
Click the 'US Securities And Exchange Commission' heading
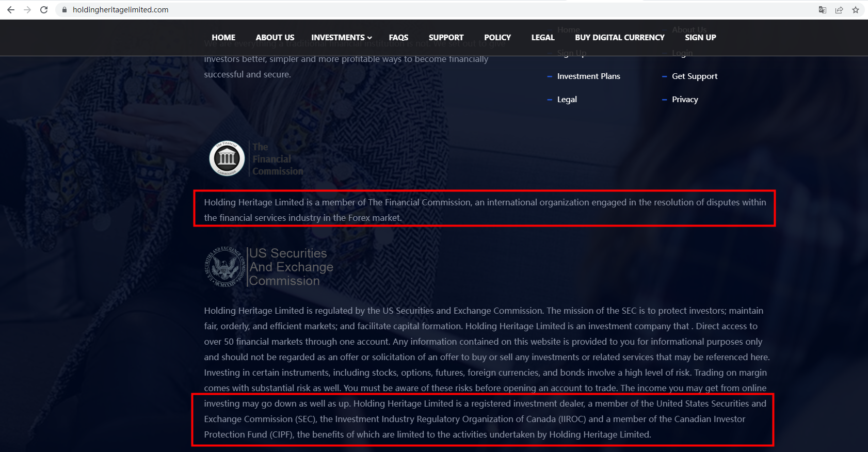click(292, 267)
